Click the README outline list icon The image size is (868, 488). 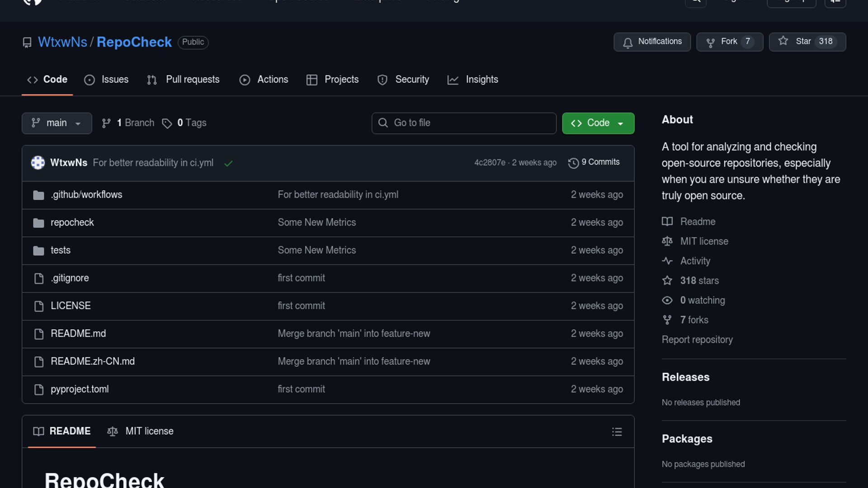617,432
